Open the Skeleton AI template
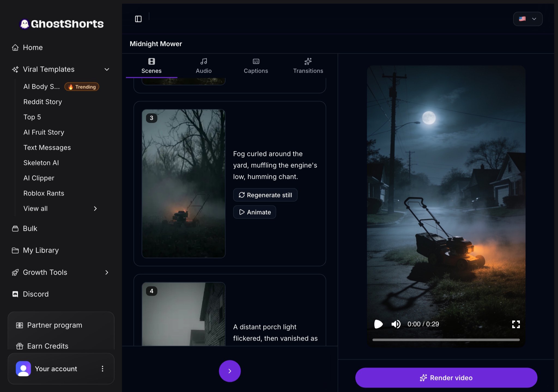This screenshot has width=558, height=392. [41, 163]
